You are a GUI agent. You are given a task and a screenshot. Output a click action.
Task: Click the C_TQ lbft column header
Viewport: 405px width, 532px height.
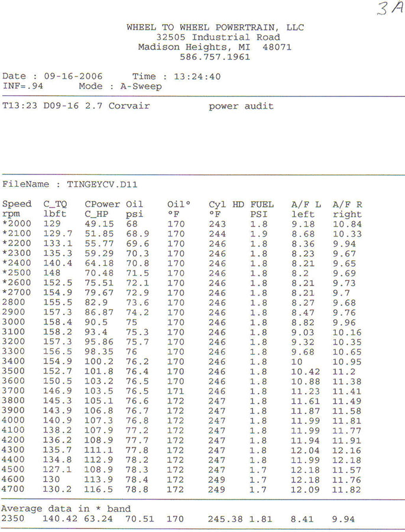click(55, 209)
